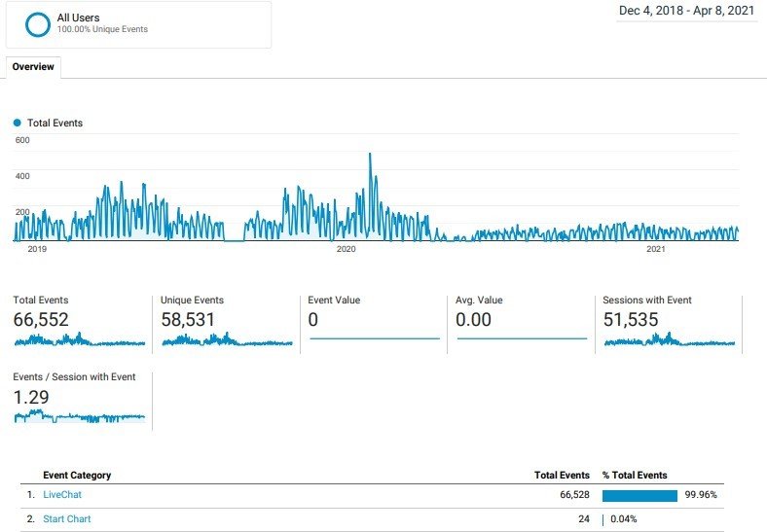
Task: Click the 51,535 Sessions with Event value
Action: [631, 320]
